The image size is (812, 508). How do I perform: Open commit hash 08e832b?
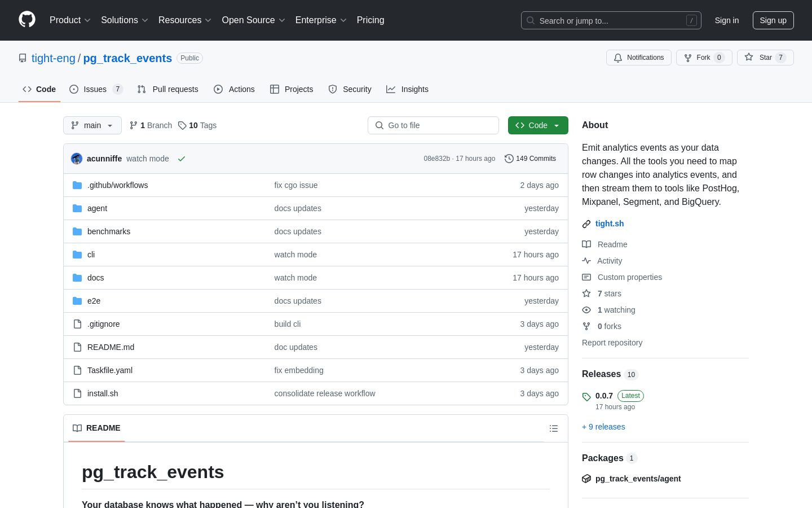coord(437,159)
